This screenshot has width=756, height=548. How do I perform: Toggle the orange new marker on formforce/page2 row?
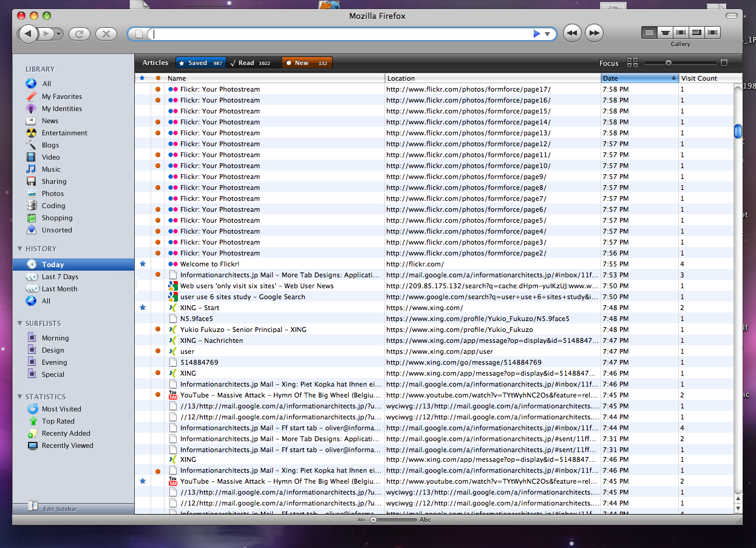(x=158, y=253)
